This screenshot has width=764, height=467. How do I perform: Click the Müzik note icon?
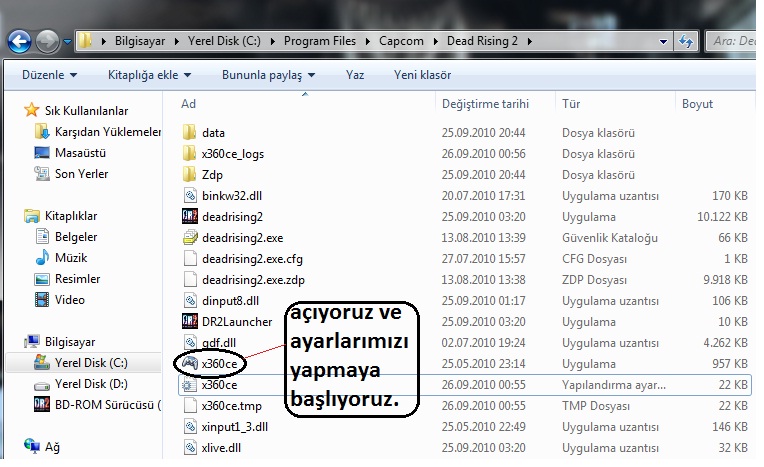[42, 257]
